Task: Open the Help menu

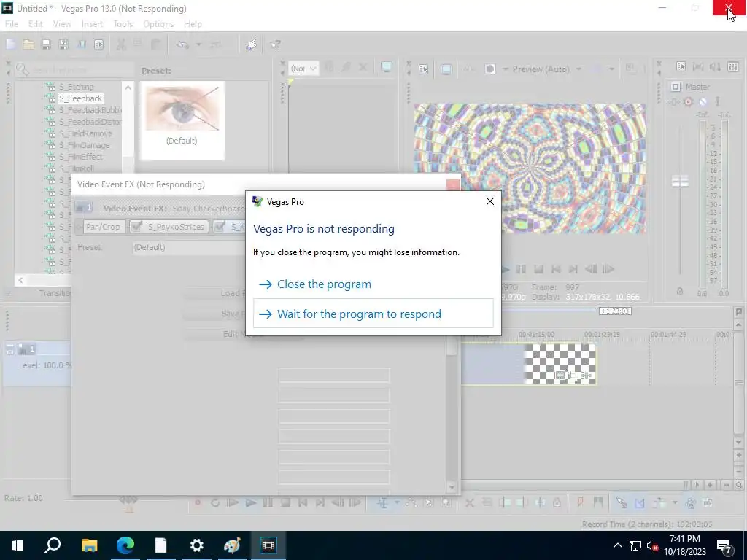Action: tap(193, 24)
